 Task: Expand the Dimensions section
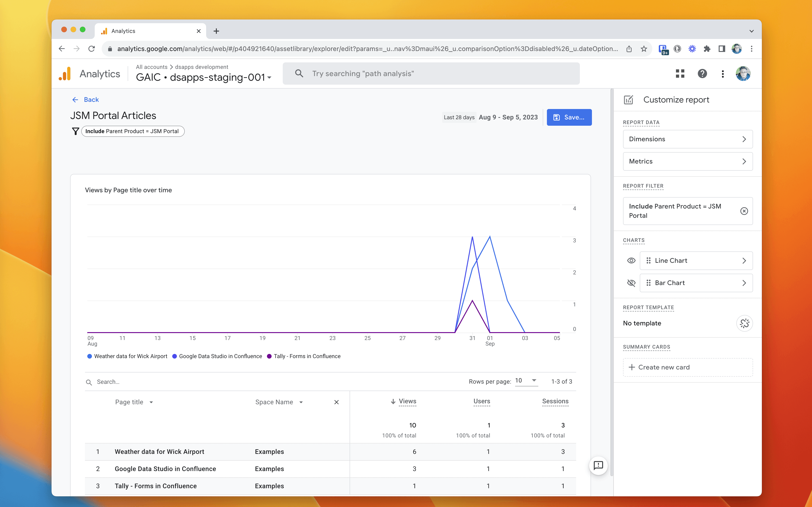tap(688, 139)
